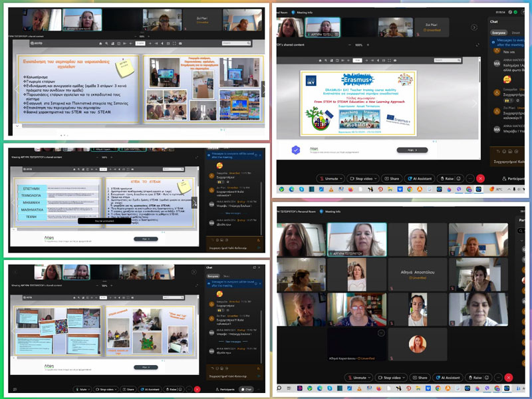Click Chat button in the bottom-left meeting window
Viewport: 532px width, 399px height.
pyautogui.click(x=247, y=389)
